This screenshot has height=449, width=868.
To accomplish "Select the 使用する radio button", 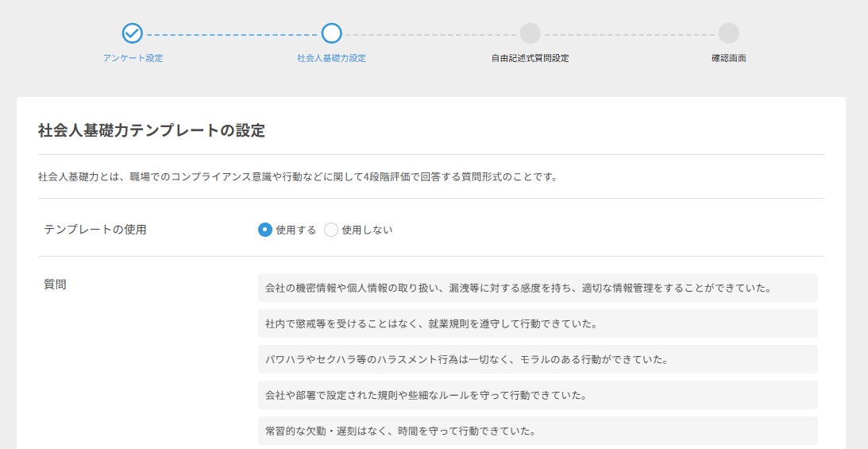I will pyautogui.click(x=265, y=230).
